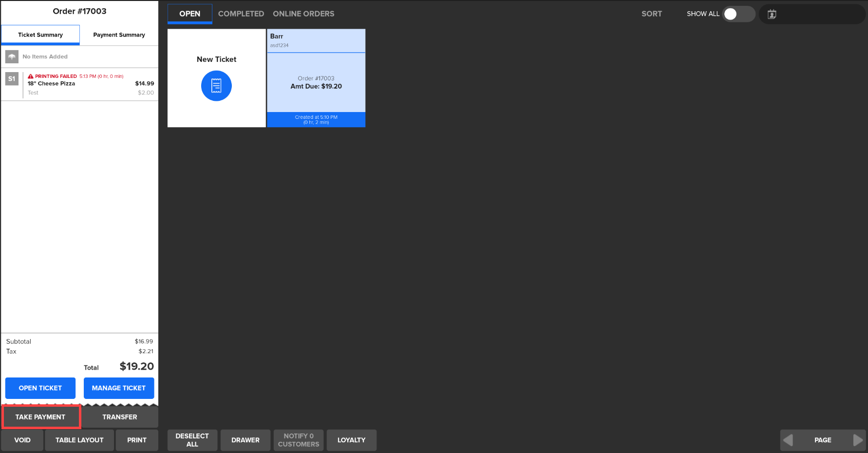
Task: Open the Online Orders tab
Action: [x=303, y=14]
